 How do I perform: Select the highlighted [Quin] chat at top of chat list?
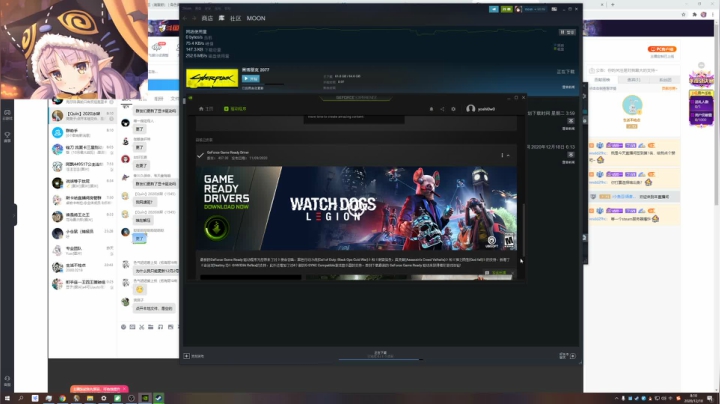click(x=83, y=116)
